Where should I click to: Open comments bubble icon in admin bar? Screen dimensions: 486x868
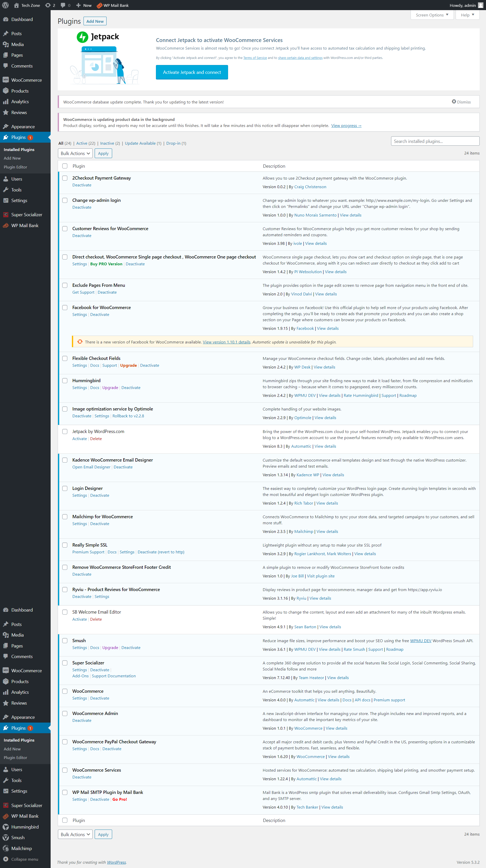point(63,5)
